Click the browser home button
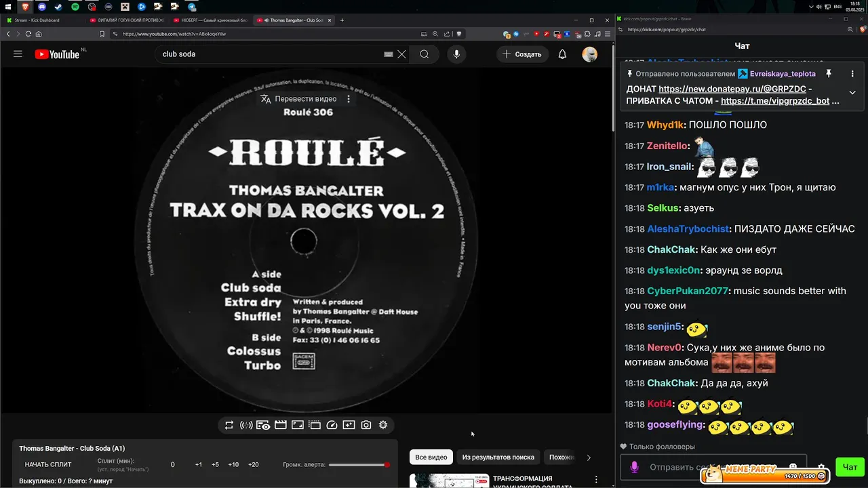 point(39,34)
